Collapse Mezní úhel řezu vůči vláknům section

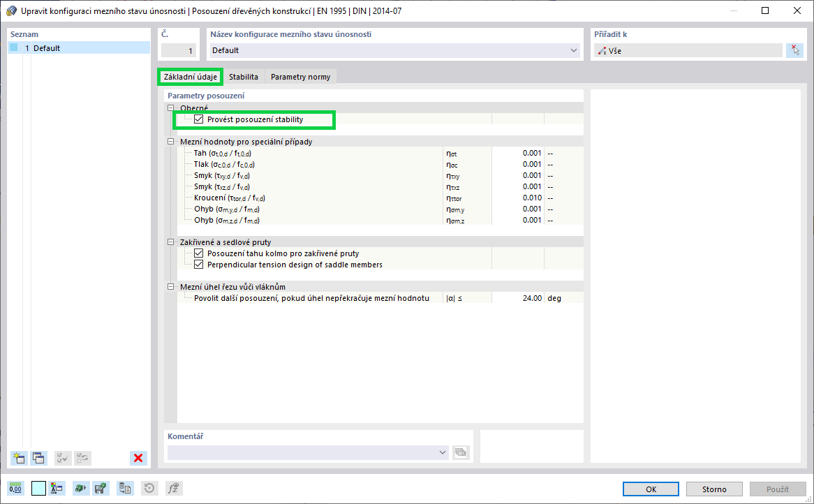click(x=171, y=287)
